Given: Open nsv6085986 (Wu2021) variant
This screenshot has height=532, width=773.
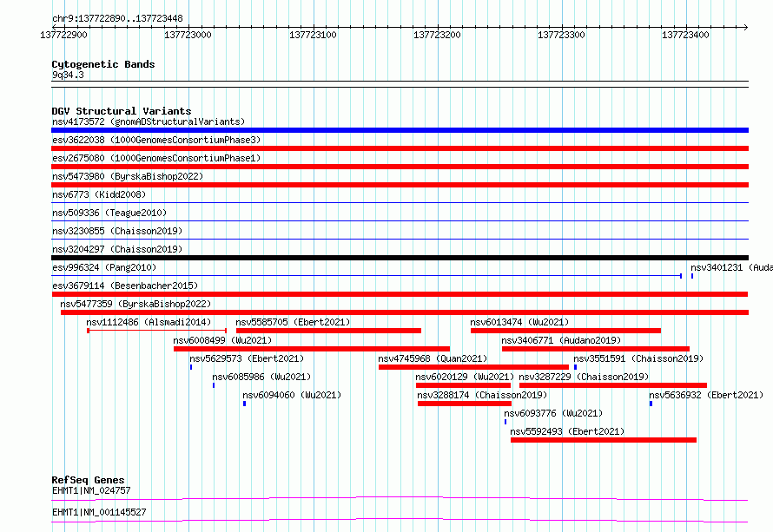Looking at the screenshot, I should coord(261,377).
